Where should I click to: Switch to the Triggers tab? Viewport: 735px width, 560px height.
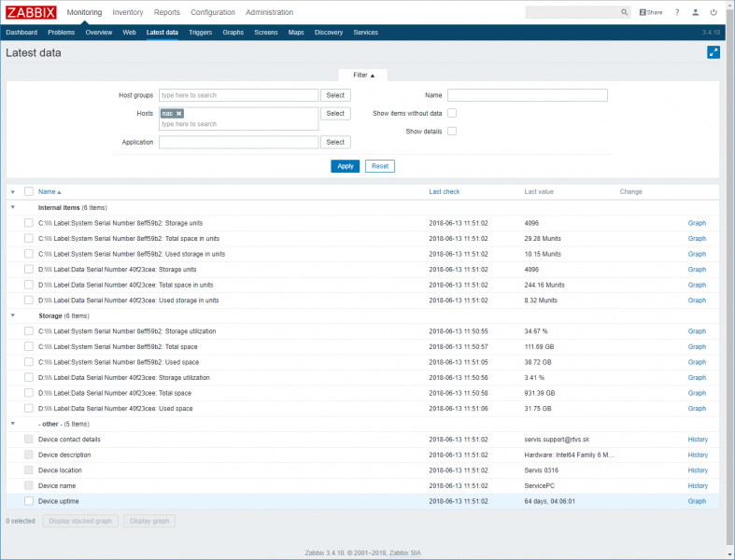(x=200, y=33)
